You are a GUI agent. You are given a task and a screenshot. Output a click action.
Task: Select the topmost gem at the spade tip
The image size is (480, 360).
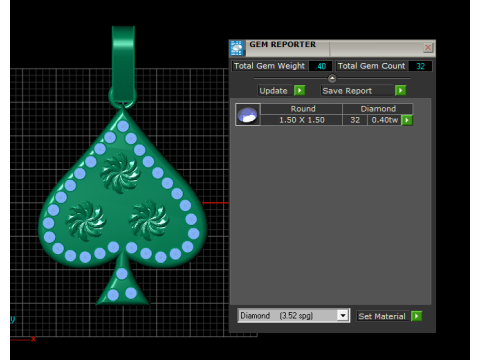[x=123, y=126]
